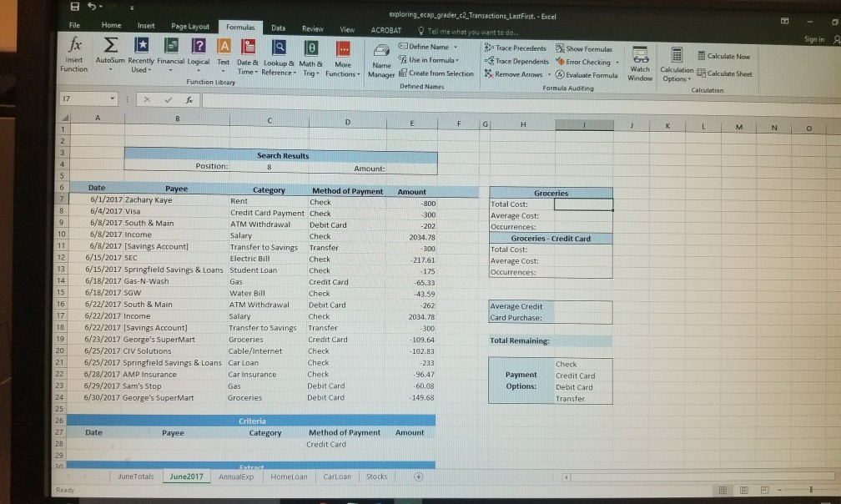Open the Logical functions library
The height and width of the screenshot is (504, 841).
coord(199,55)
